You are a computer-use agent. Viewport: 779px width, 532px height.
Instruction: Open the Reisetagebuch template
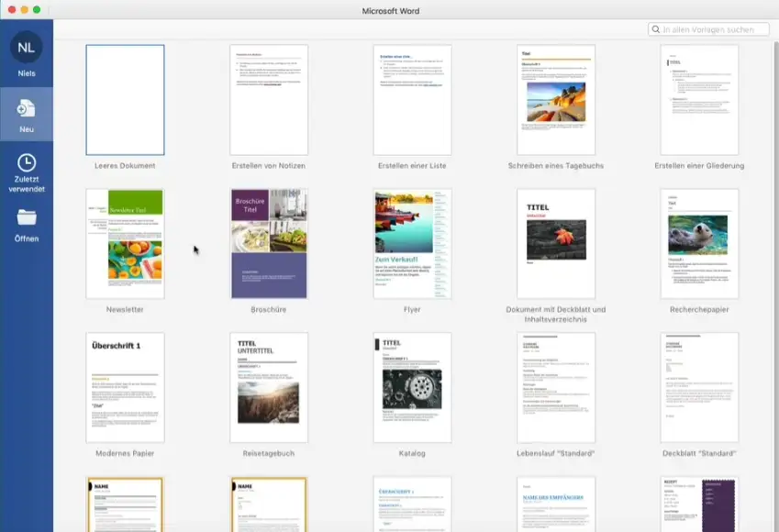tap(269, 388)
